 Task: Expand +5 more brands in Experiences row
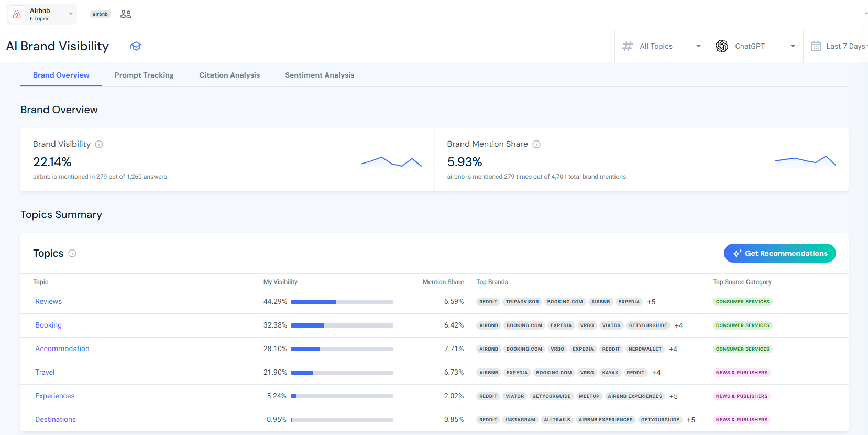coord(673,396)
